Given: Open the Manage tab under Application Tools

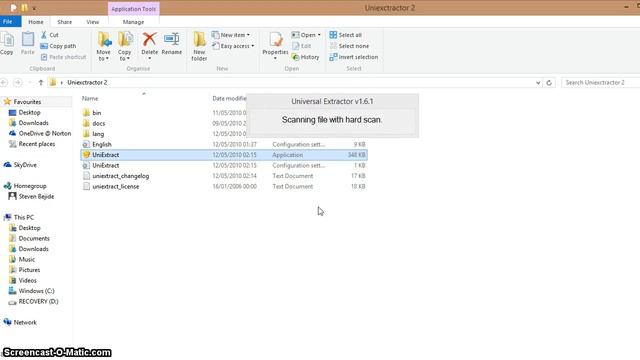Looking at the screenshot, I should (x=133, y=22).
